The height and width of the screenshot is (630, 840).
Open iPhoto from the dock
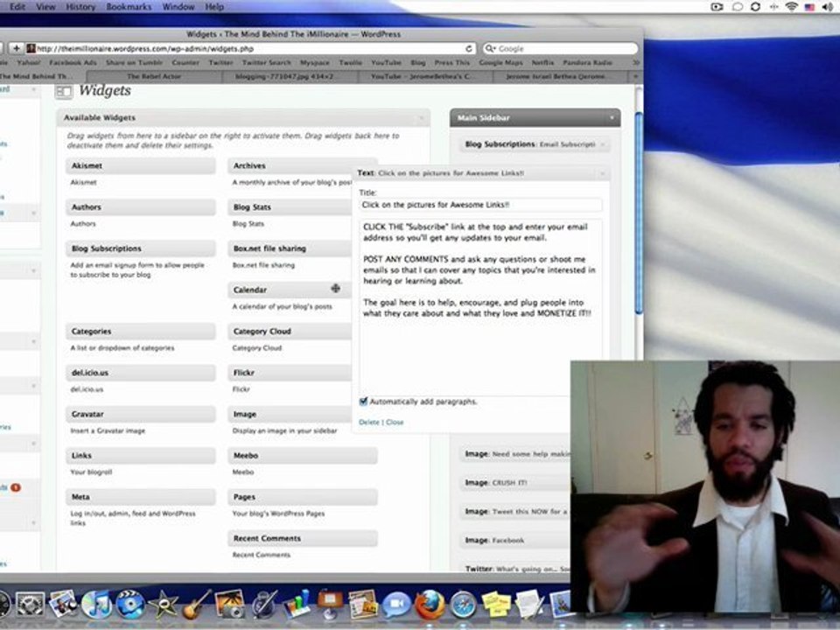[229, 605]
